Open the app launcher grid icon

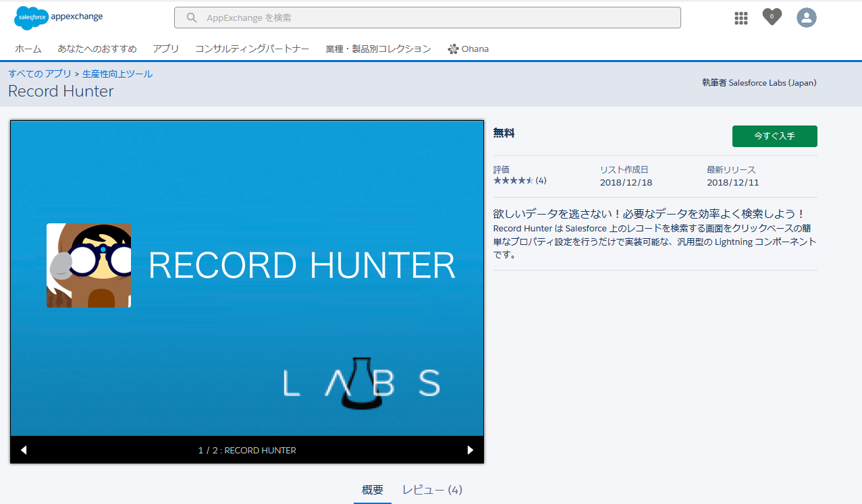tap(741, 18)
